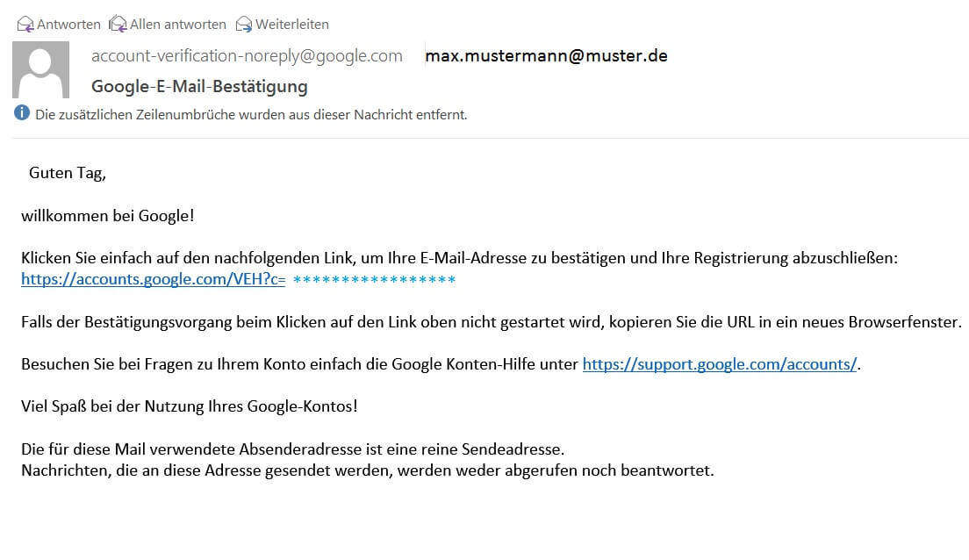This screenshot has height=560, width=969.
Task: Click the masked asterisk code after the link
Action: click(x=375, y=280)
